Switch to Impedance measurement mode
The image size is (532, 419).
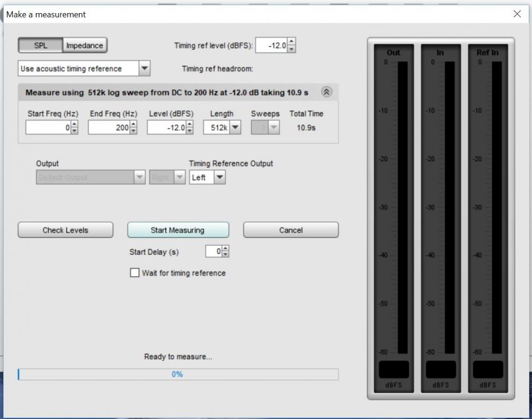84,46
